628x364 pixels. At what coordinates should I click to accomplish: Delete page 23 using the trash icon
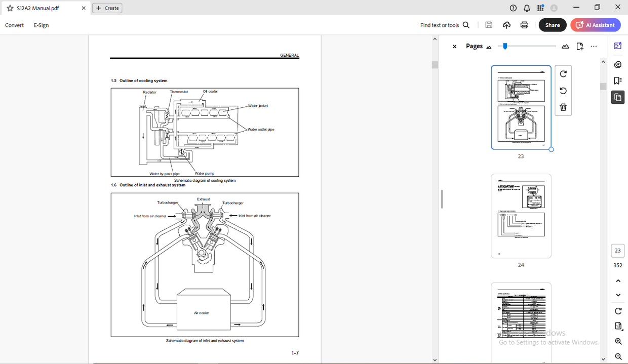click(563, 107)
